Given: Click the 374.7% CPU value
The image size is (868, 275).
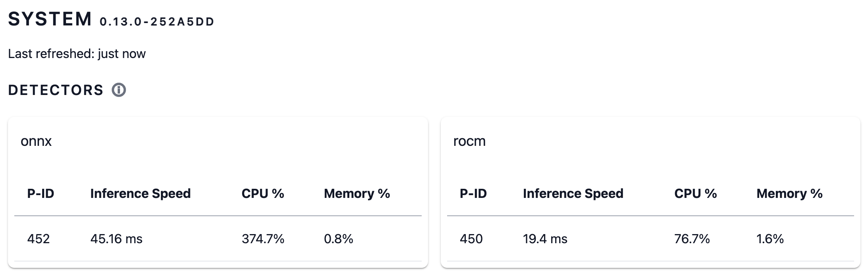Looking at the screenshot, I should point(263,239).
